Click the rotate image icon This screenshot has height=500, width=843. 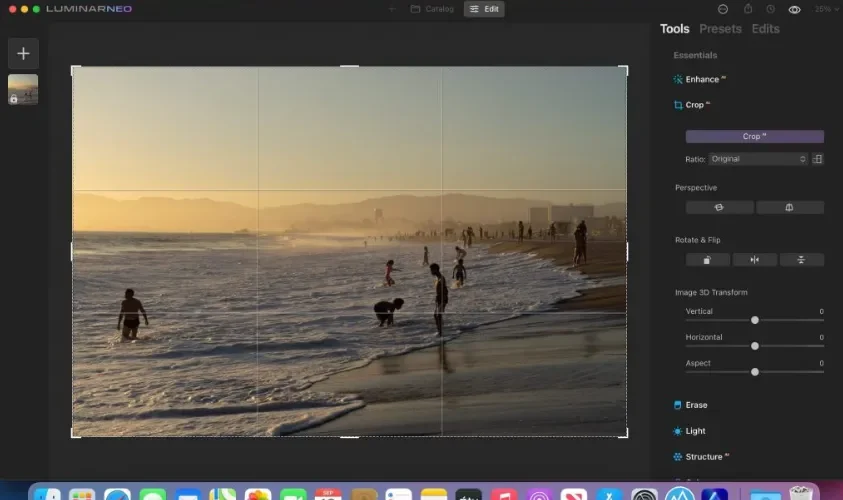pos(708,260)
